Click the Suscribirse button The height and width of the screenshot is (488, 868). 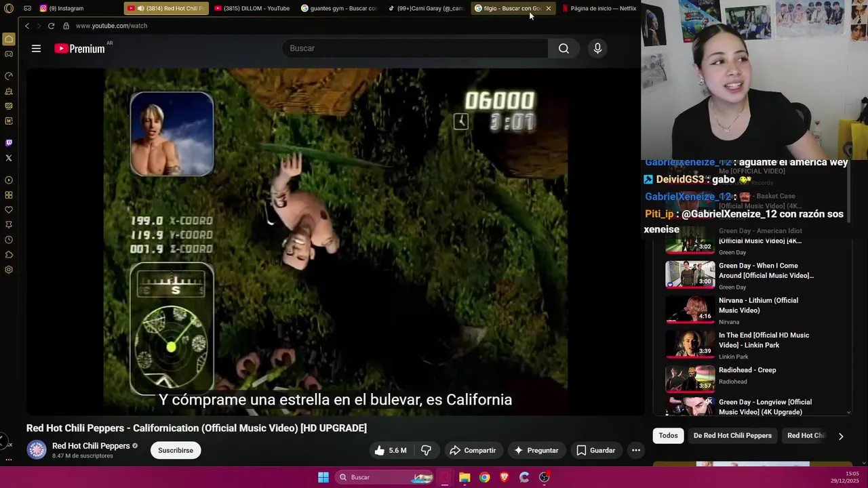point(176,450)
